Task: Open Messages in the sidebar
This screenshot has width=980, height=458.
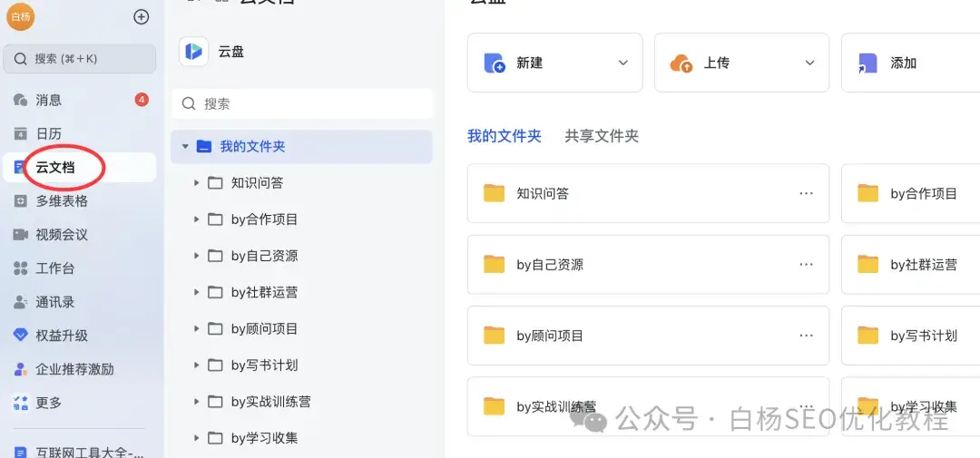Action: (x=48, y=100)
